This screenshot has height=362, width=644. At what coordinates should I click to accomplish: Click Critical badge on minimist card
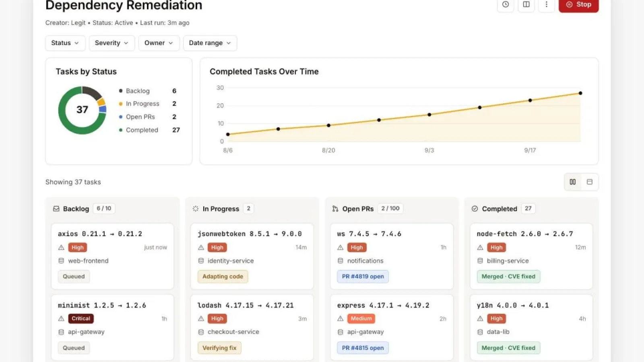[x=81, y=319]
